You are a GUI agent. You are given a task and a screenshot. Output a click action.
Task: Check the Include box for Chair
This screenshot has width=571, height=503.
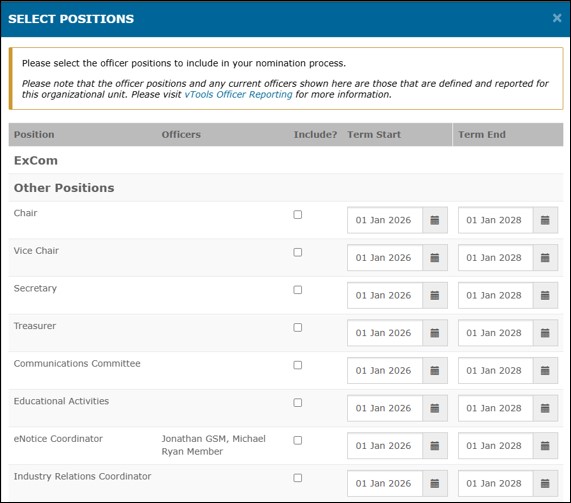[x=298, y=215]
